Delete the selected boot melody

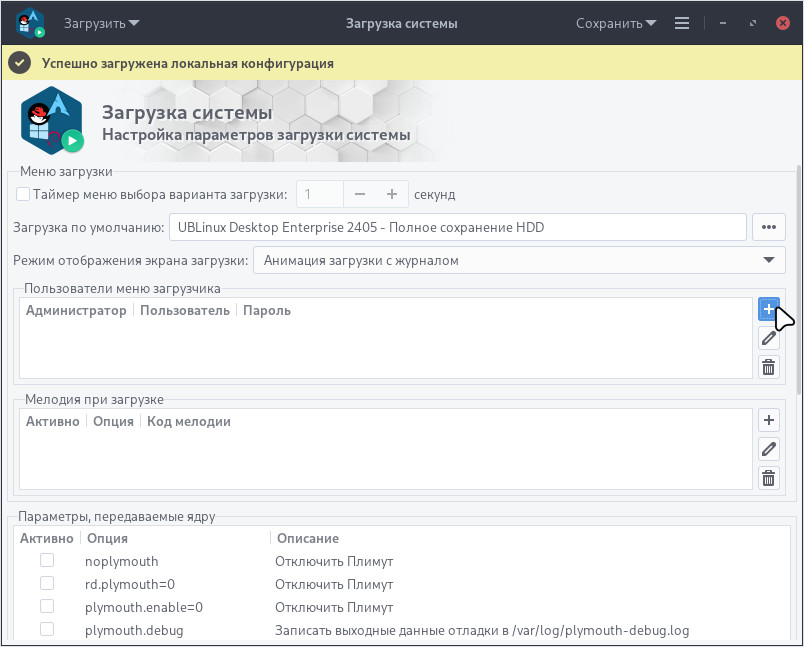point(769,478)
